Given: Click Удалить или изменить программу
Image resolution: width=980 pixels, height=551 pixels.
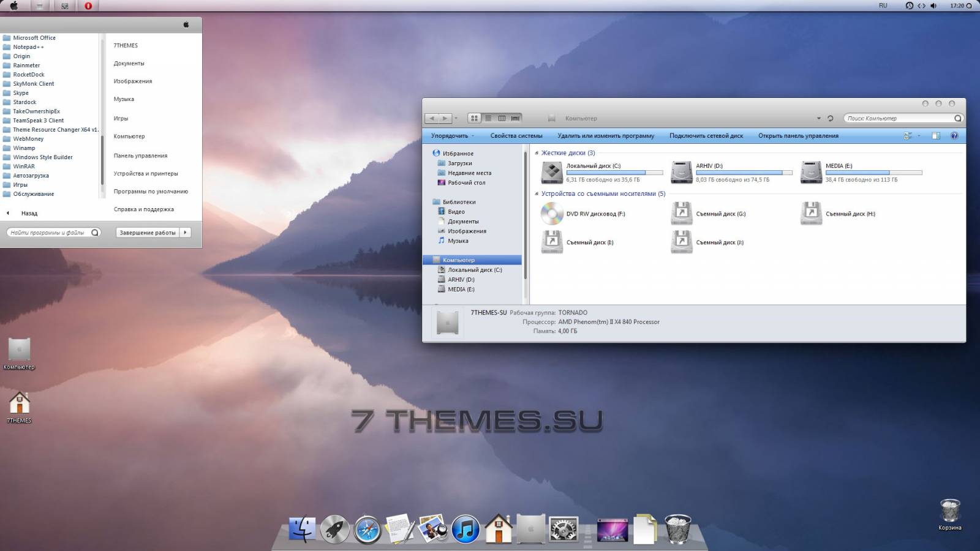Looking at the screenshot, I should (x=606, y=136).
